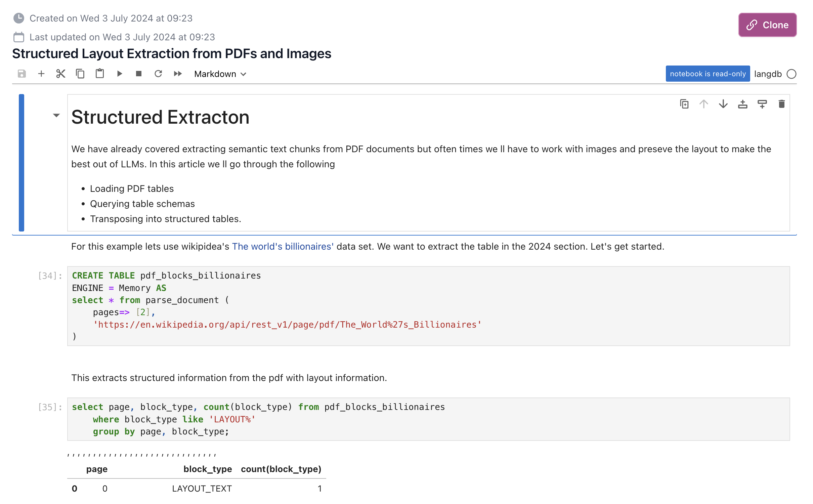
Task: Click the 'page' column header
Action: click(97, 469)
